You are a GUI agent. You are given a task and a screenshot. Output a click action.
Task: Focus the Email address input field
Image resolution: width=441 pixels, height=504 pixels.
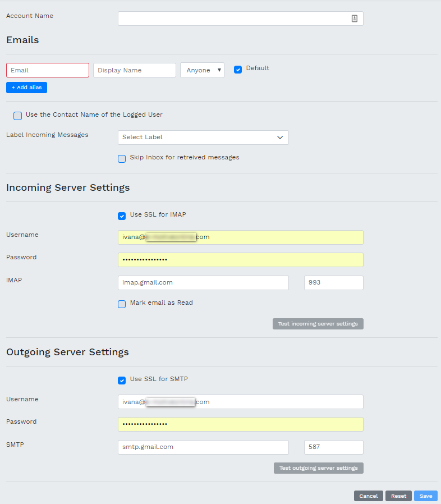[48, 70]
